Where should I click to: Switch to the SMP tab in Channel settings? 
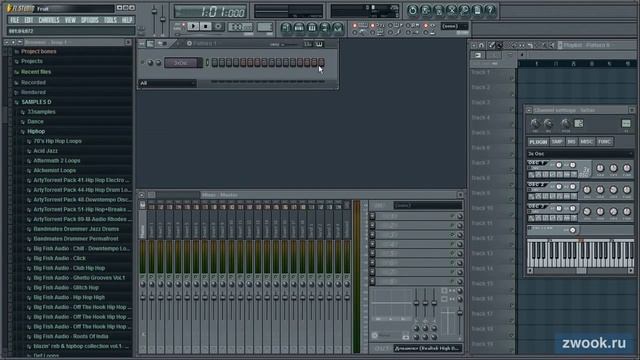click(x=557, y=142)
